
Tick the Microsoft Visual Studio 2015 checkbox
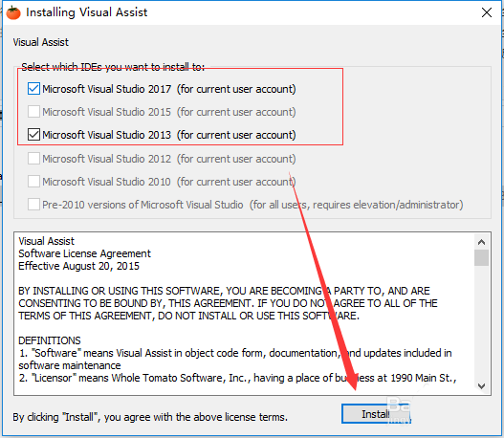click(33, 112)
